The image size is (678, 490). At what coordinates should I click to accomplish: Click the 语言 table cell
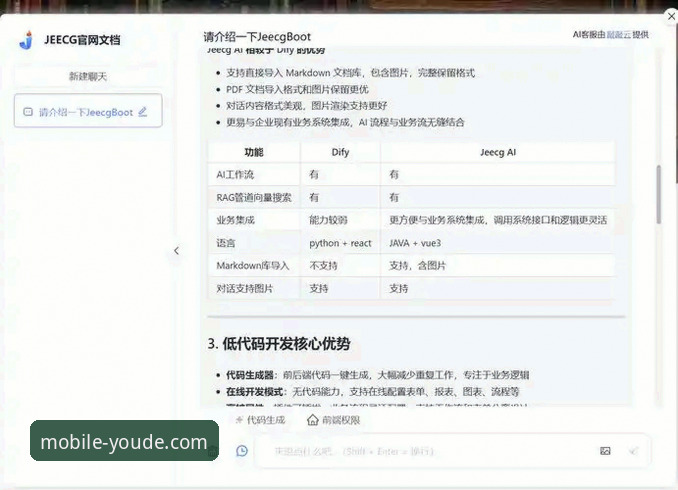(x=254, y=243)
